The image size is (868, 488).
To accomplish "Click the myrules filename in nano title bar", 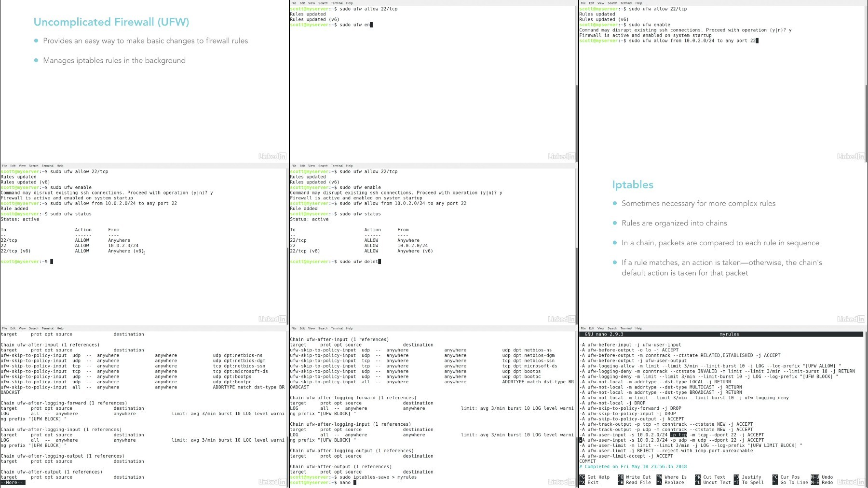I will point(729,334).
